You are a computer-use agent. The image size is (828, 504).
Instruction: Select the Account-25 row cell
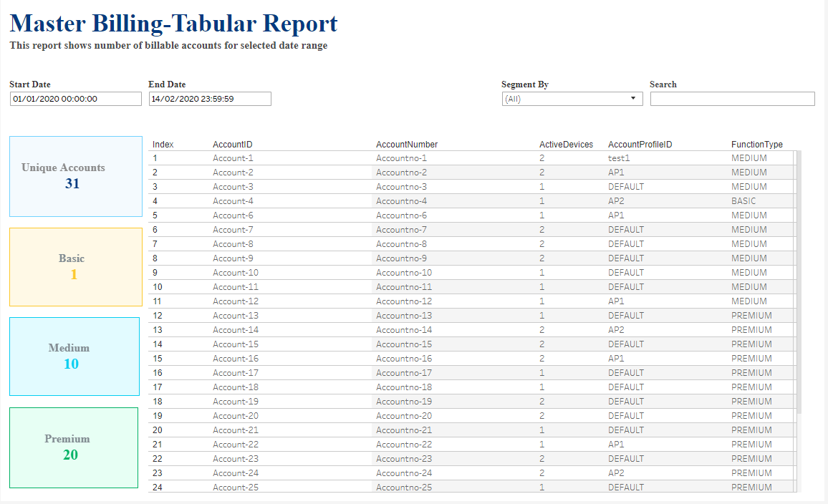point(235,488)
